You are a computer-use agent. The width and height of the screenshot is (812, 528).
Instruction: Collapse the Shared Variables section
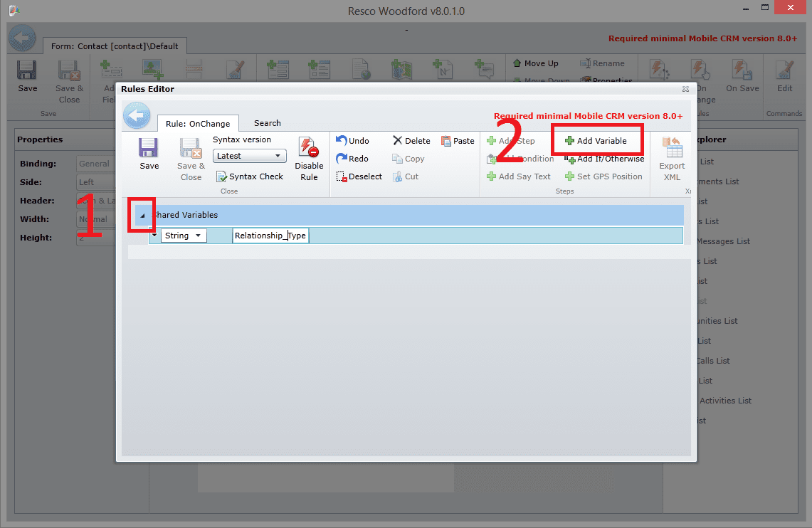coord(142,216)
